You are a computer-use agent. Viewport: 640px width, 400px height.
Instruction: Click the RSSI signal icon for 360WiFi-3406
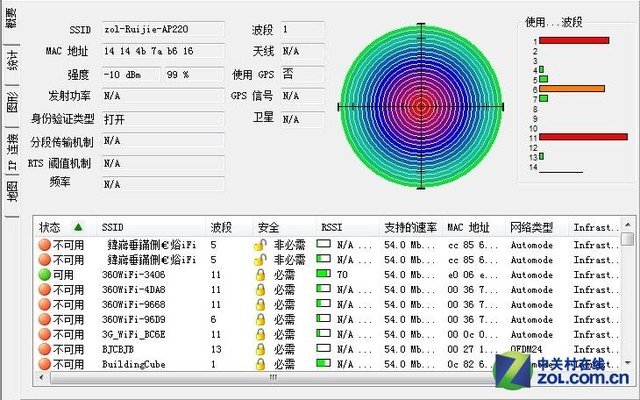point(324,273)
